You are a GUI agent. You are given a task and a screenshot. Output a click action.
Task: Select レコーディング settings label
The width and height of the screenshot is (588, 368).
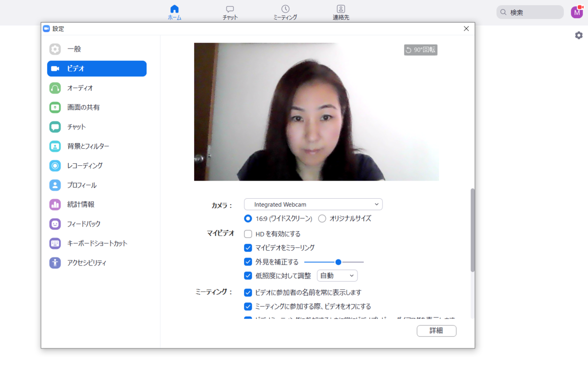(x=85, y=166)
